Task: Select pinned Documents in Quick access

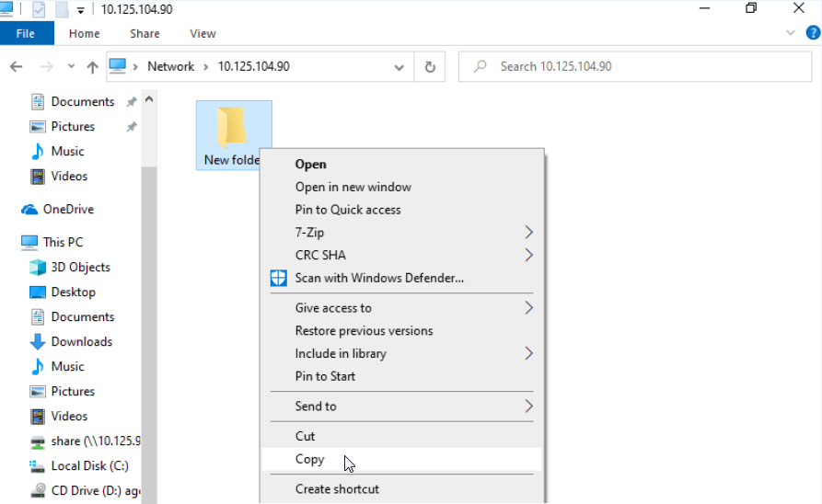Action: (82, 102)
